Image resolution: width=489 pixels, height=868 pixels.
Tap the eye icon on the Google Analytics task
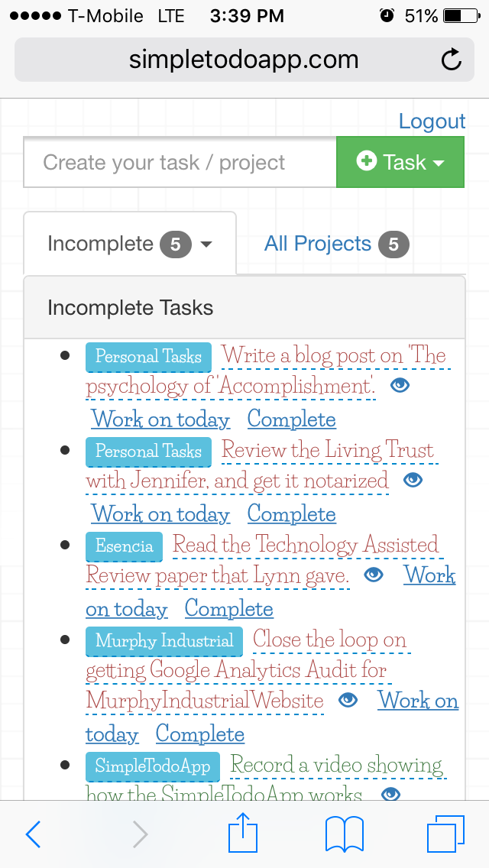point(348,699)
